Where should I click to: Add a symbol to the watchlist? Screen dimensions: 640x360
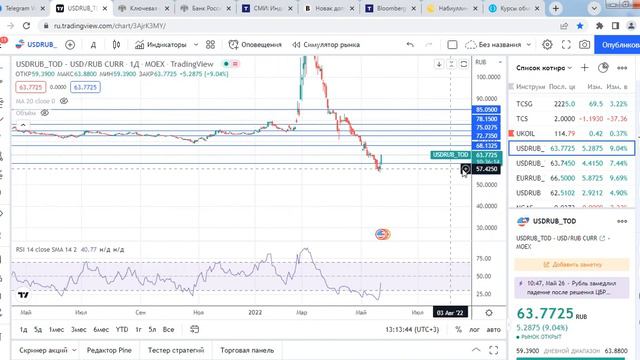584,68
